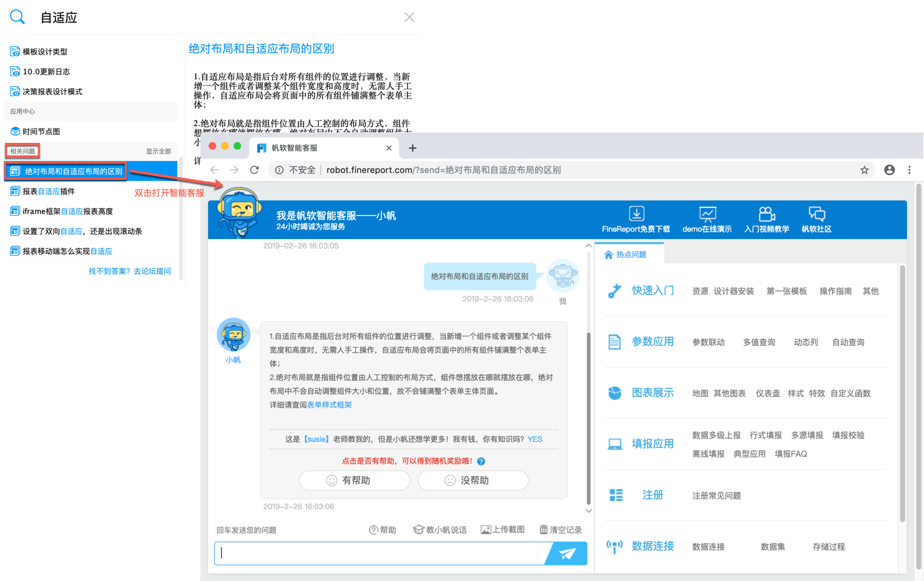
Task: Click 注册常见问题 topic
Action: click(716, 496)
